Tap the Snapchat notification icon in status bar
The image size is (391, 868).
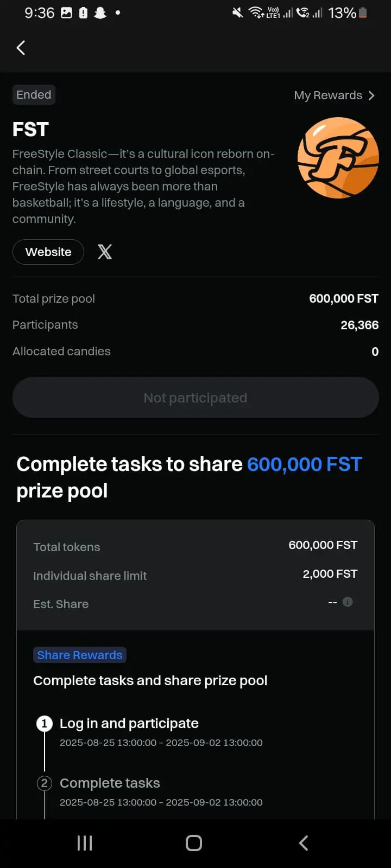tap(100, 12)
